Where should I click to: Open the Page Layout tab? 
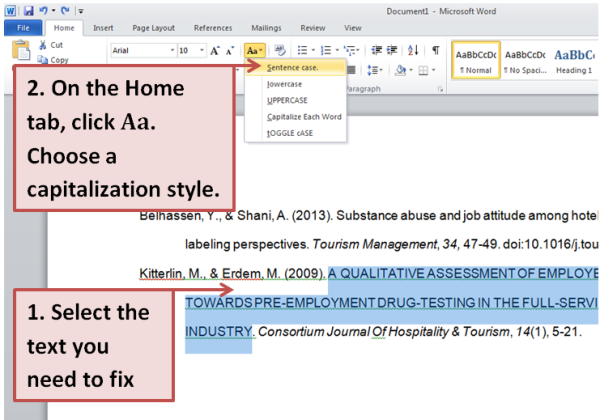(x=153, y=28)
